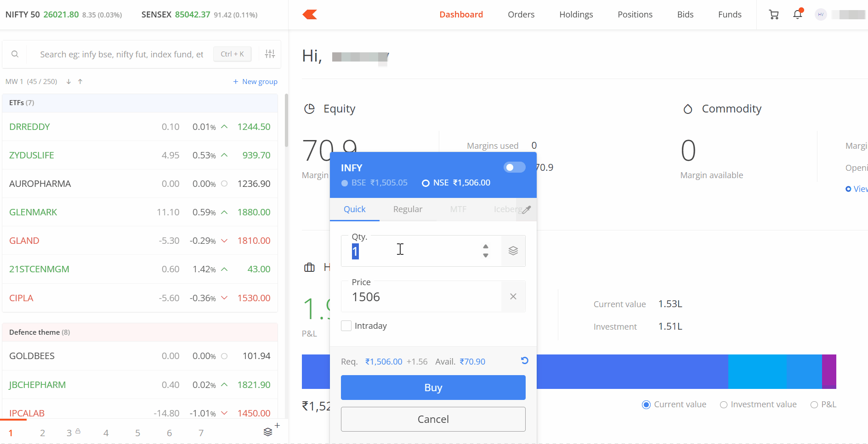The width and height of the screenshot is (868, 444).
Task: Toggle the buy/sell switch in INFY header
Action: click(x=514, y=167)
